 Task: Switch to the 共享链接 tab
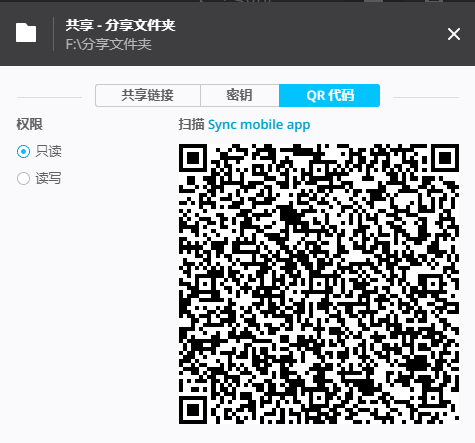click(148, 95)
